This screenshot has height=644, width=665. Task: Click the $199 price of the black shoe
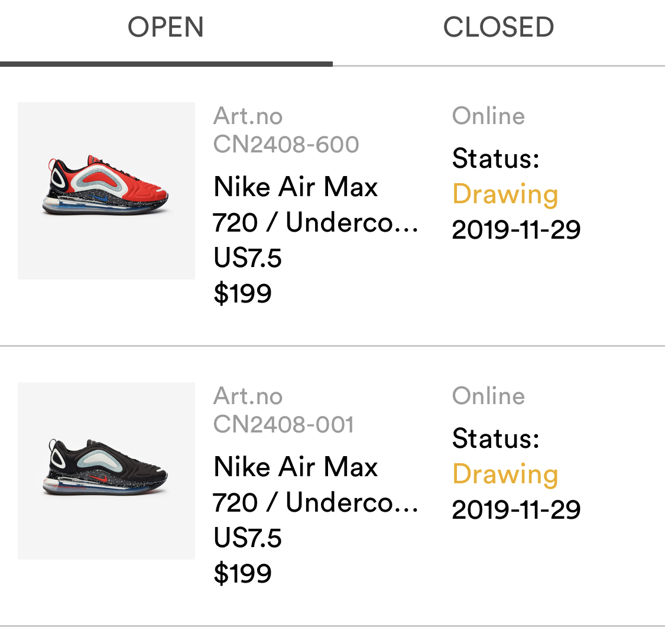[x=242, y=574]
